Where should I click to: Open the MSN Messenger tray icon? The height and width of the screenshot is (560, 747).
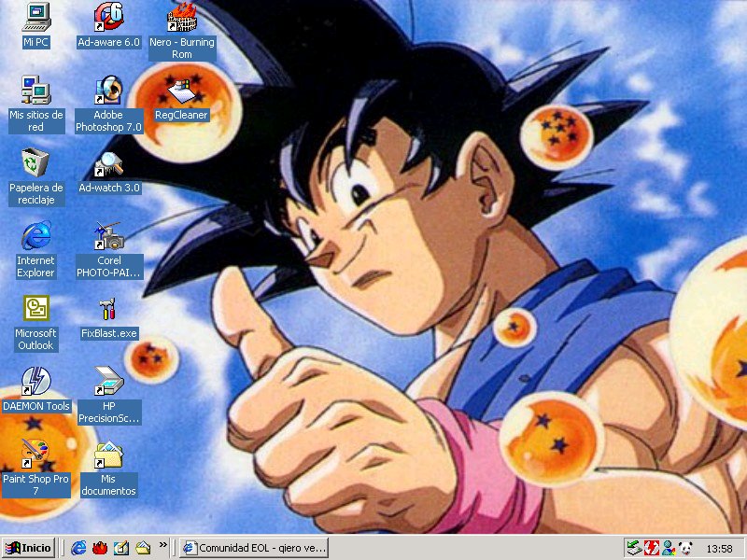[669, 548]
